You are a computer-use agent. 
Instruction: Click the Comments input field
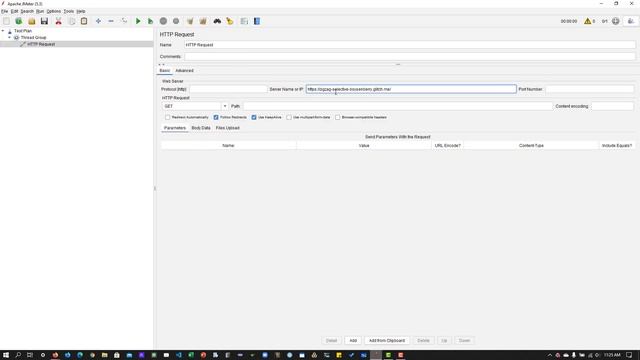410,56
